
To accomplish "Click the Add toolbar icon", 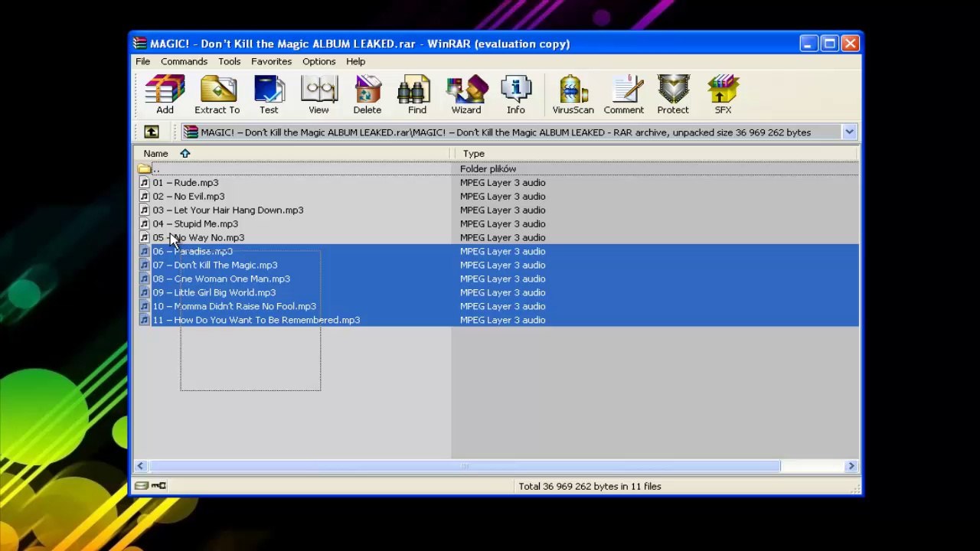I will tap(165, 95).
